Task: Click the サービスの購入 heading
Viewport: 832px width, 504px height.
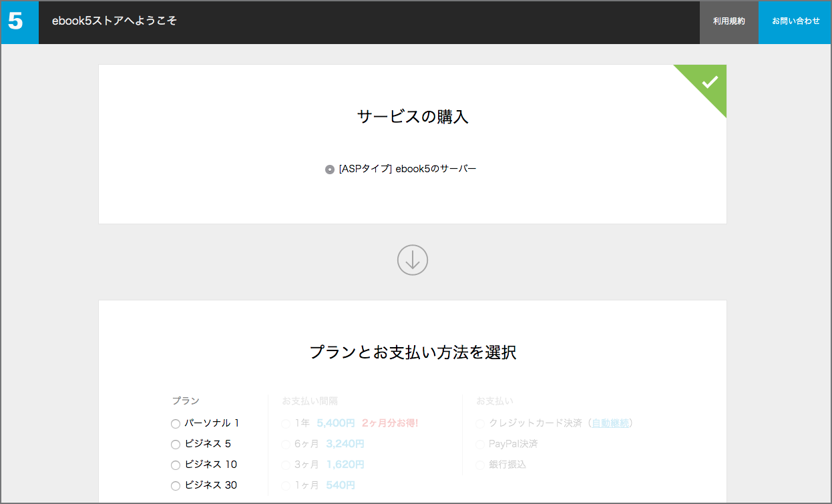Action: [x=413, y=117]
